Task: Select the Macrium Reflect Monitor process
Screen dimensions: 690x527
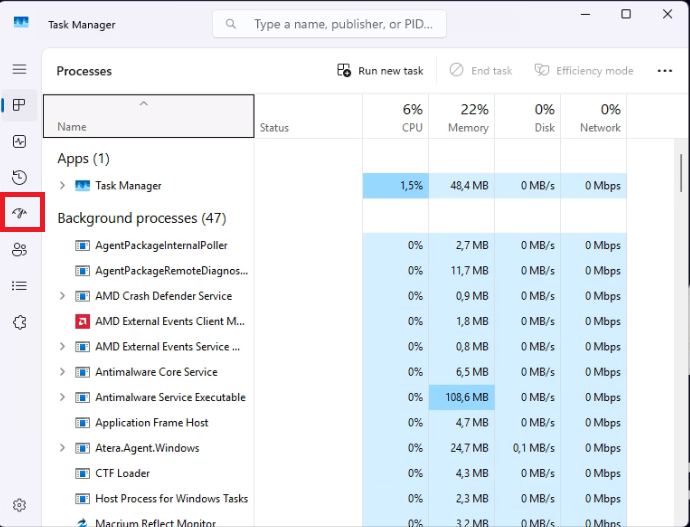Action: pyautogui.click(x=155, y=522)
